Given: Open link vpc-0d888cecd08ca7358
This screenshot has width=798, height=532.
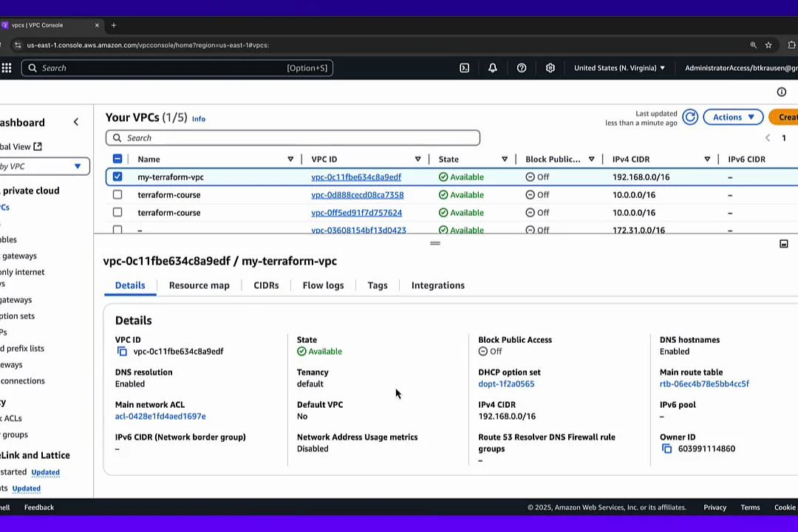Looking at the screenshot, I should tap(358, 195).
